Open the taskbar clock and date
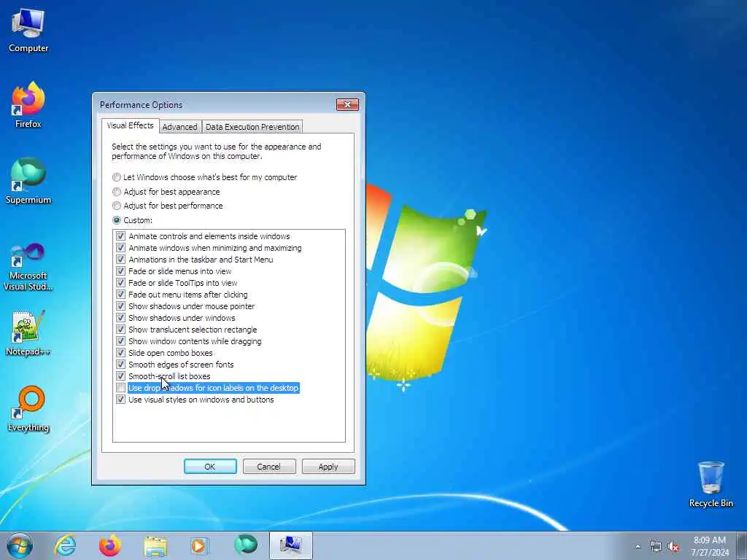This screenshot has width=747, height=560. 710,546
